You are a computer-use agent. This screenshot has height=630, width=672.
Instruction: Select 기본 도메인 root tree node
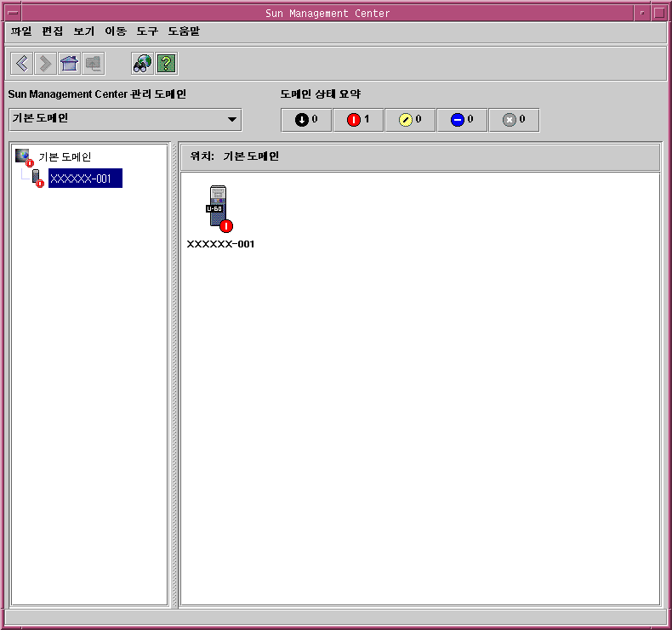tap(65, 157)
